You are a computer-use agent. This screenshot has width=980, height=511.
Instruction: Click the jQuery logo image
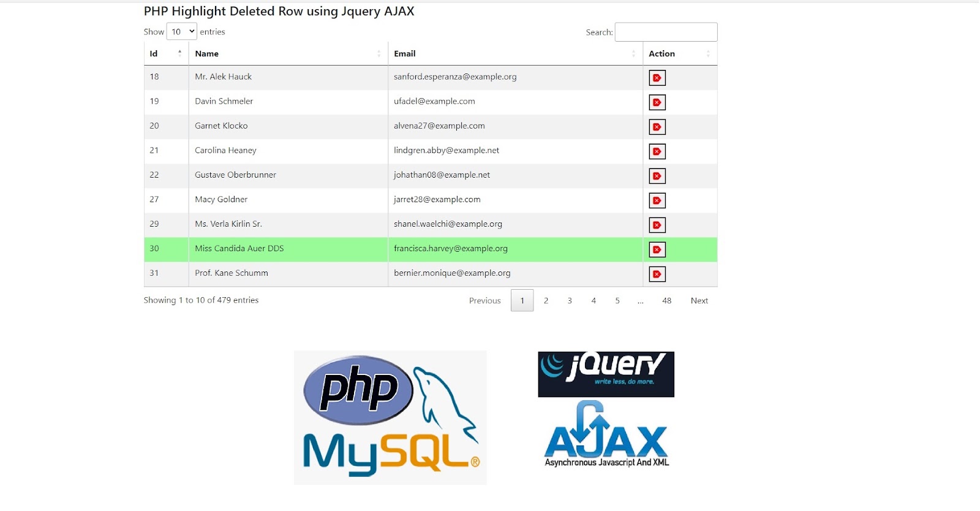tap(606, 374)
